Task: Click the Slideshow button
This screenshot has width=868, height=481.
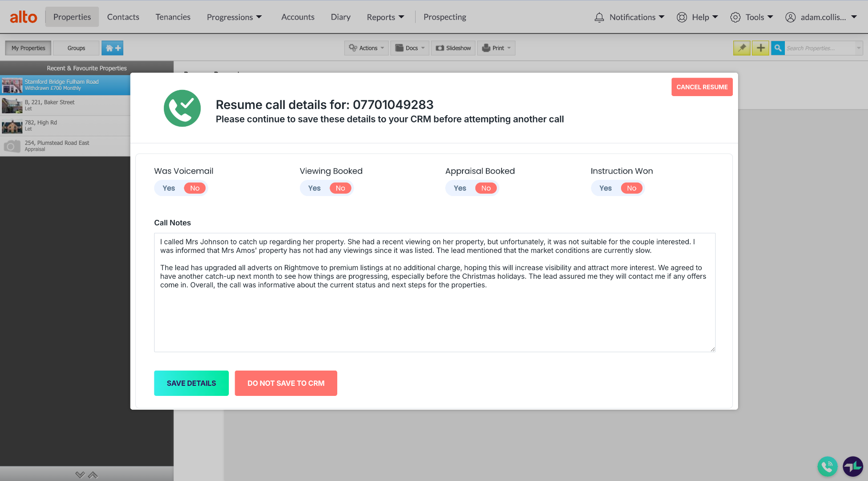Action: [x=453, y=48]
